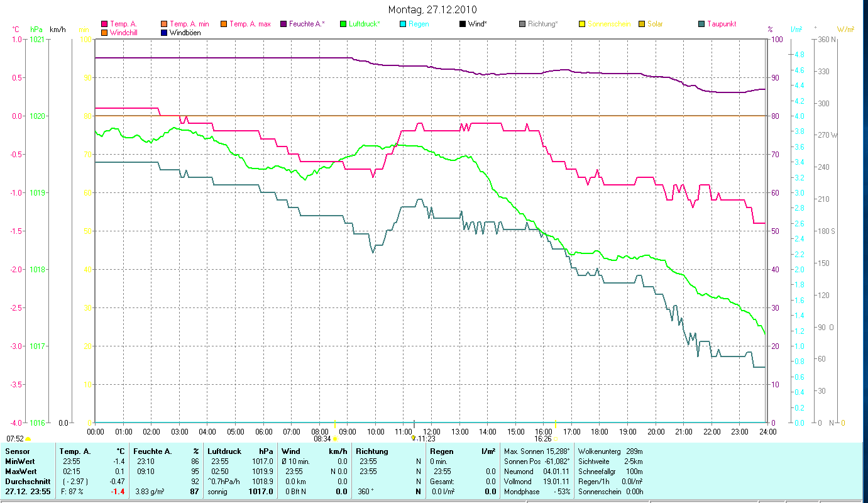868x503 pixels.
Task: Click the Sensor column header
Action: pyautogui.click(x=16, y=451)
